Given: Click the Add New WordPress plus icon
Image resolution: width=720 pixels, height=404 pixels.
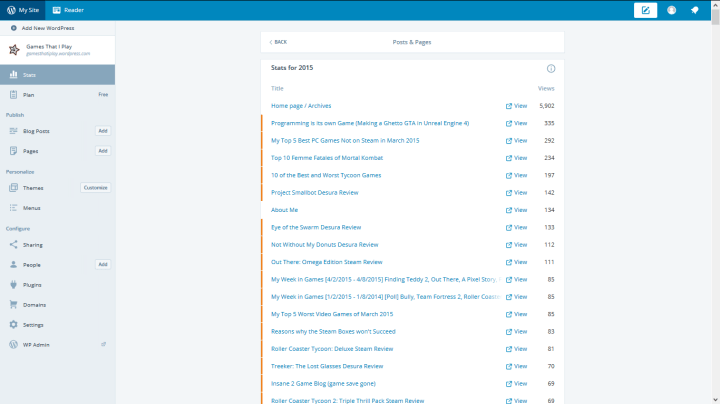Looking at the screenshot, I should click(14, 28).
